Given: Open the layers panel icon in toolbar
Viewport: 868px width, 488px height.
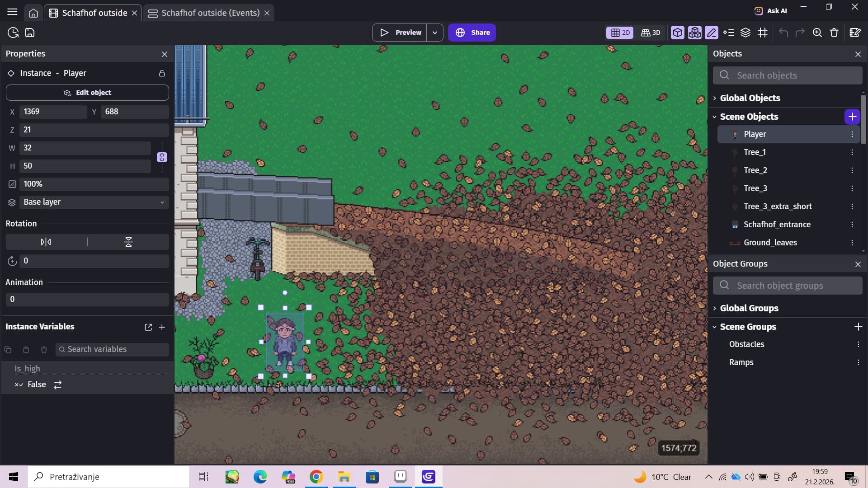Looking at the screenshot, I should (745, 33).
